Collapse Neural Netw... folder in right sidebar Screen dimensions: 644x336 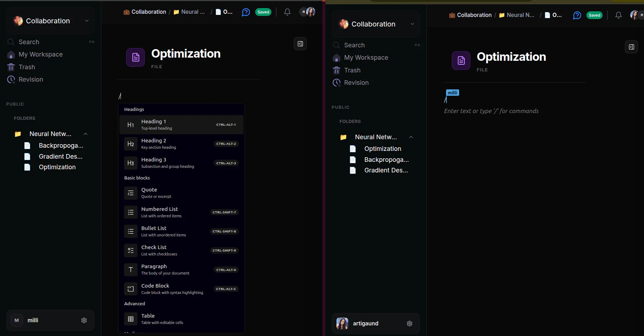click(x=411, y=137)
